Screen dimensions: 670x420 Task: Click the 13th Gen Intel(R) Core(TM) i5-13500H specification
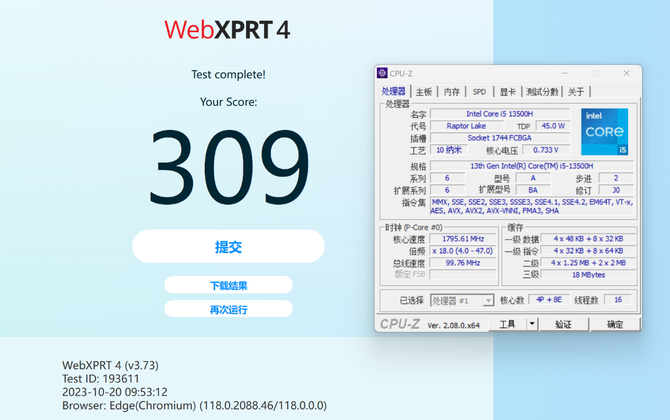pyautogui.click(x=532, y=166)
